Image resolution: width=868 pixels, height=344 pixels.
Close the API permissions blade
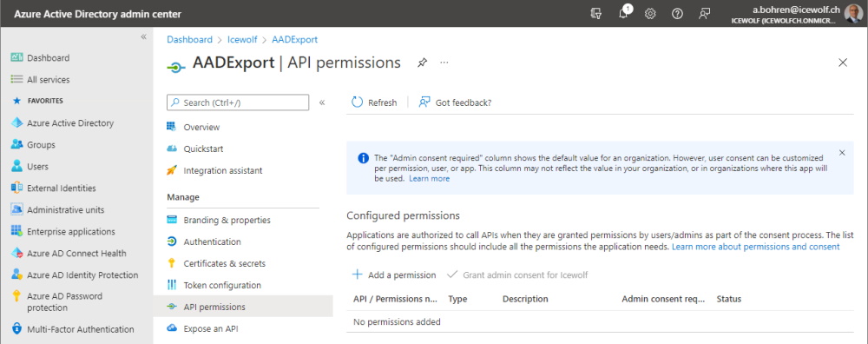click(843, 63)
